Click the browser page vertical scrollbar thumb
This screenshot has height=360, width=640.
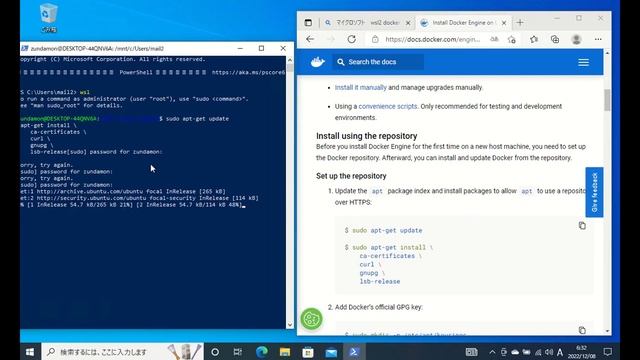[x=607, y=100]
